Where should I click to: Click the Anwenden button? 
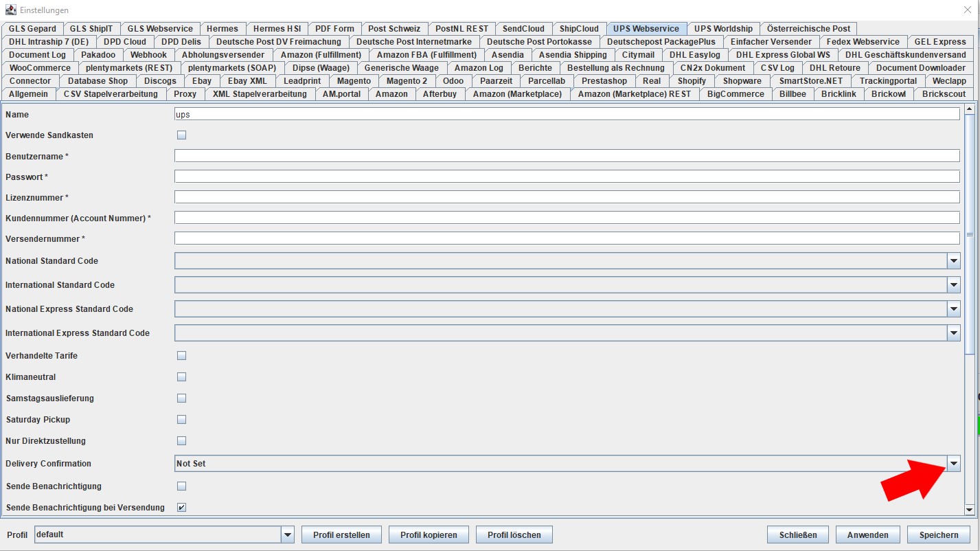click(x=868, y=535)
